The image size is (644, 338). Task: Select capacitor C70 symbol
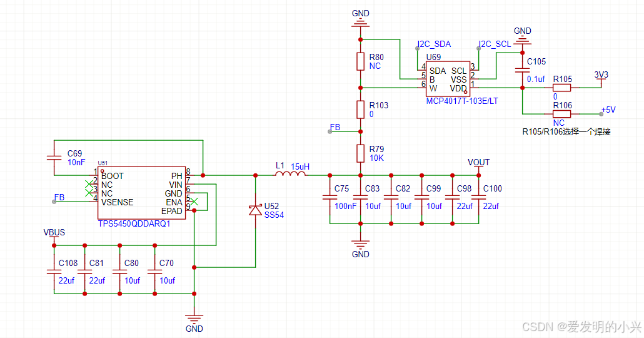(x=154, y=272)
